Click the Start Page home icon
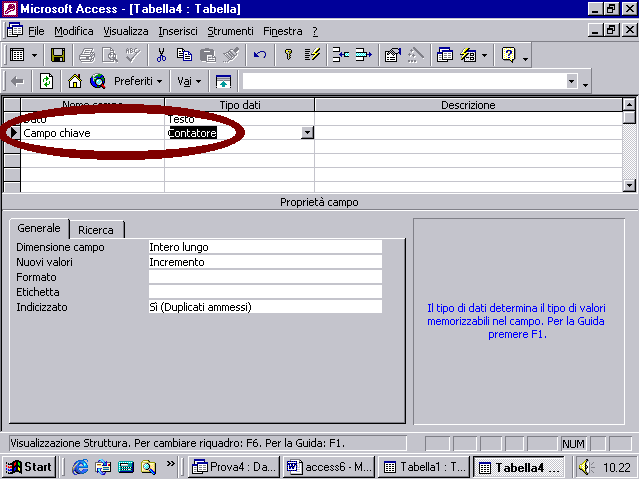Image resolution: width=639 pixels, height=479 pixels. [x=75, y=81]
